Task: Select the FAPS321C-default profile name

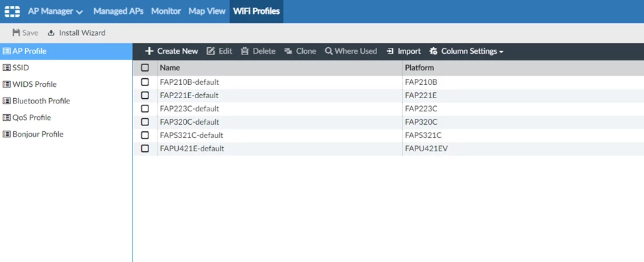Action: (x=191, y=135)
